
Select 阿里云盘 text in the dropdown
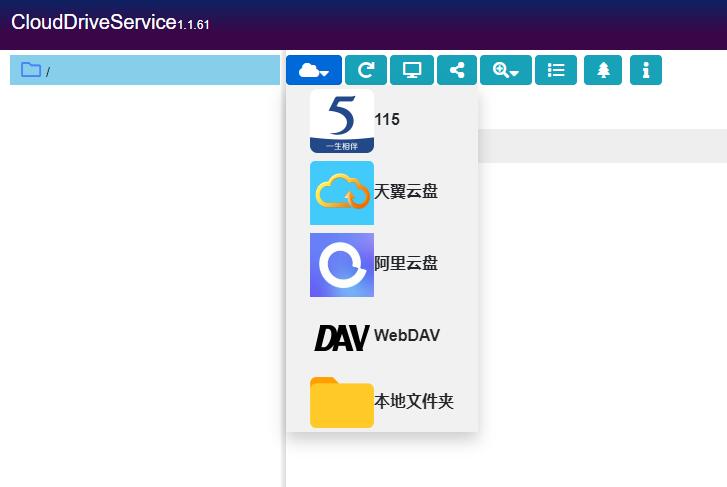(406, 264)
